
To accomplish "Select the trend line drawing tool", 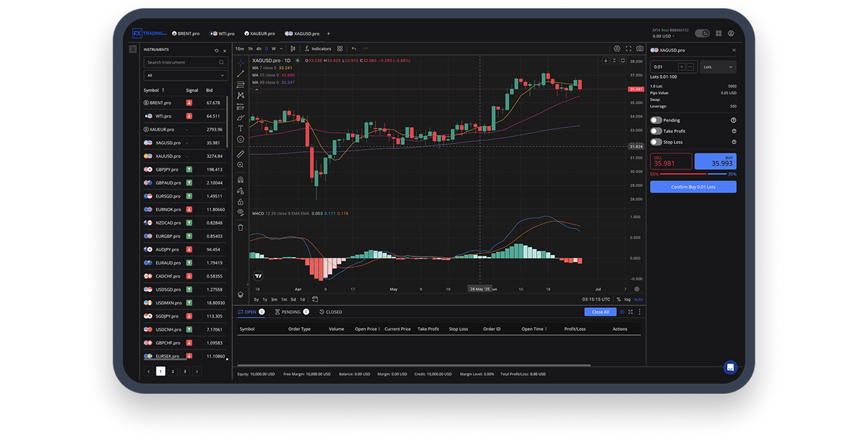I will point(241,74).
